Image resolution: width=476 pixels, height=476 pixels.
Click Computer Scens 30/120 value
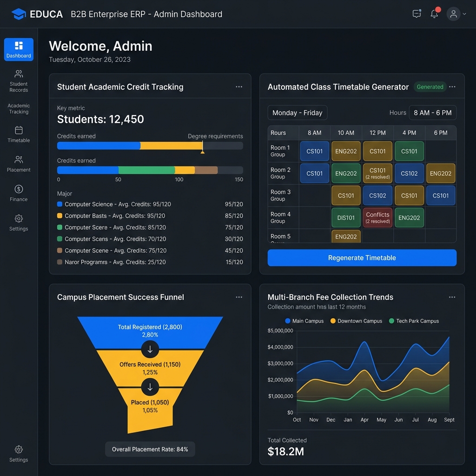(x=234, y=239)
